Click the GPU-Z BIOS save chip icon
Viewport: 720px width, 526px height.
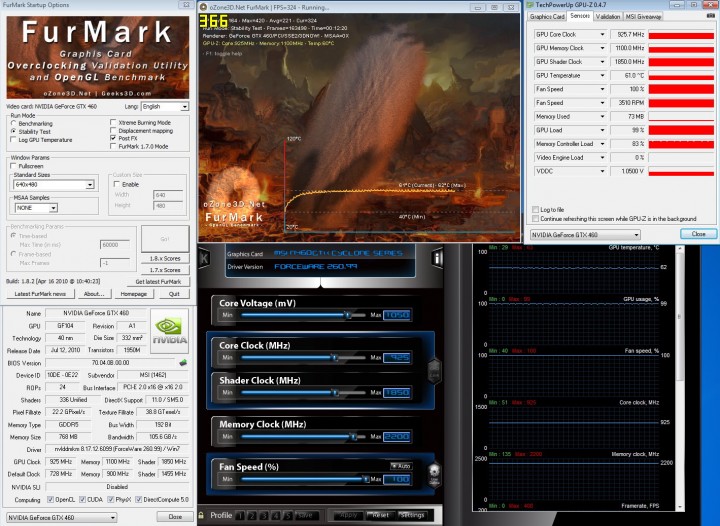183,363
